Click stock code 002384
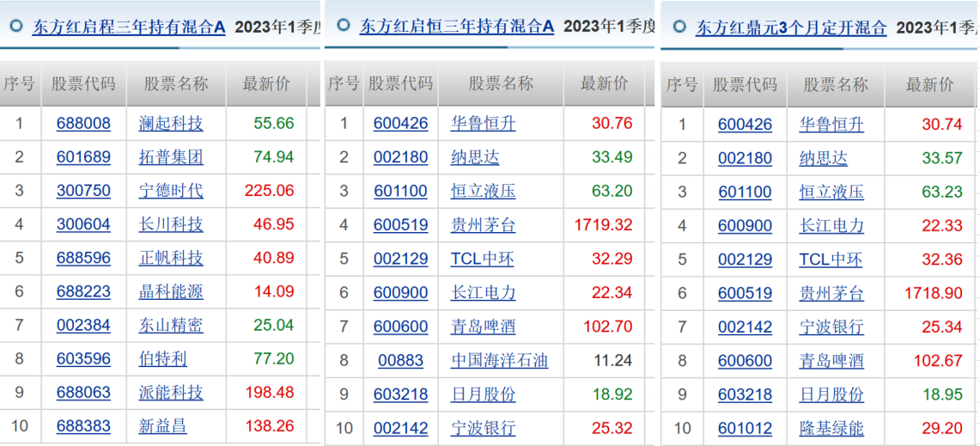 click(x=83, y=326)
